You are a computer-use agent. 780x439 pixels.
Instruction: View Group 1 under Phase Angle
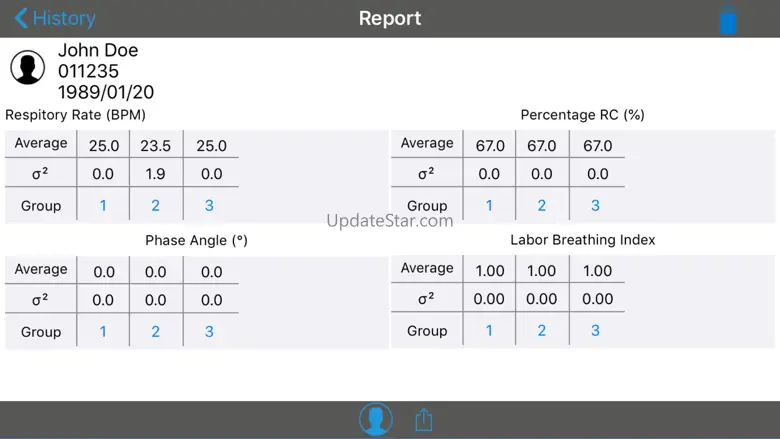pos(103,332)
